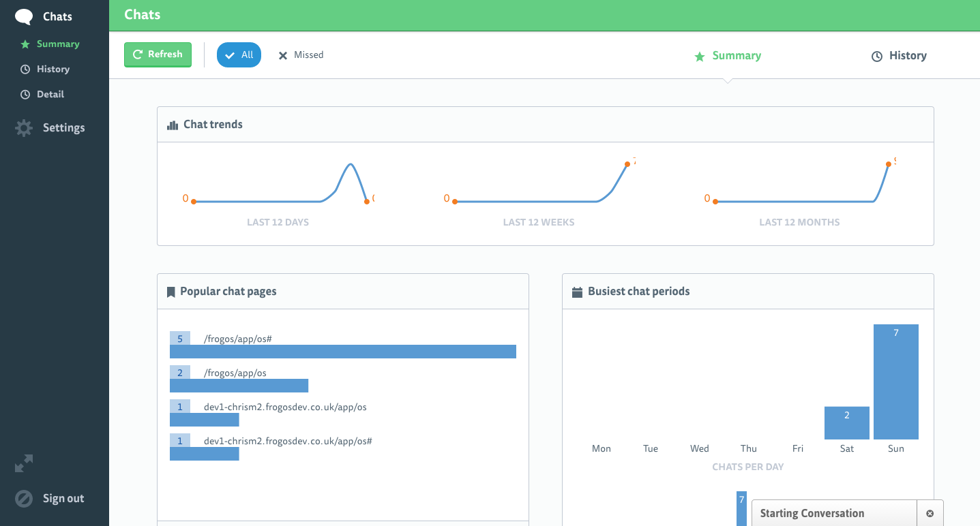Click the CHATS PER DAY caption
Image resolution: width=980 pixels, height=526 pixels.
(748, 467)
